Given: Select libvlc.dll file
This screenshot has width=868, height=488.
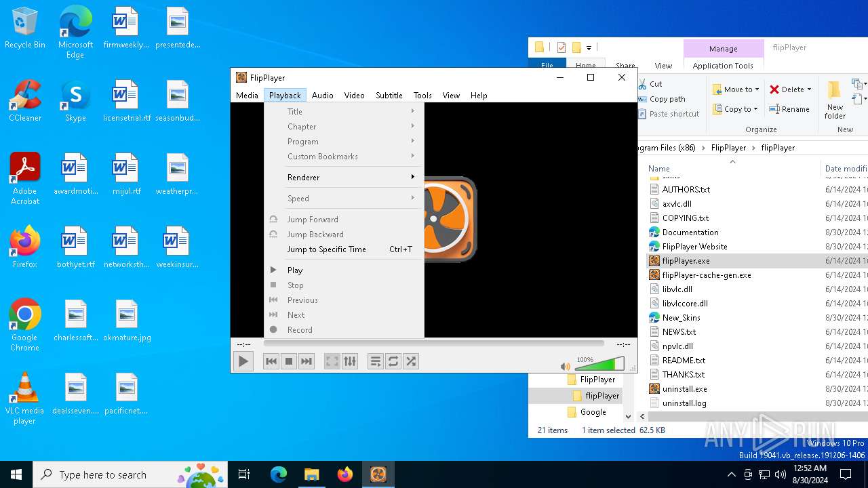Looking at the screenshot, I should [x=677, y=289].
